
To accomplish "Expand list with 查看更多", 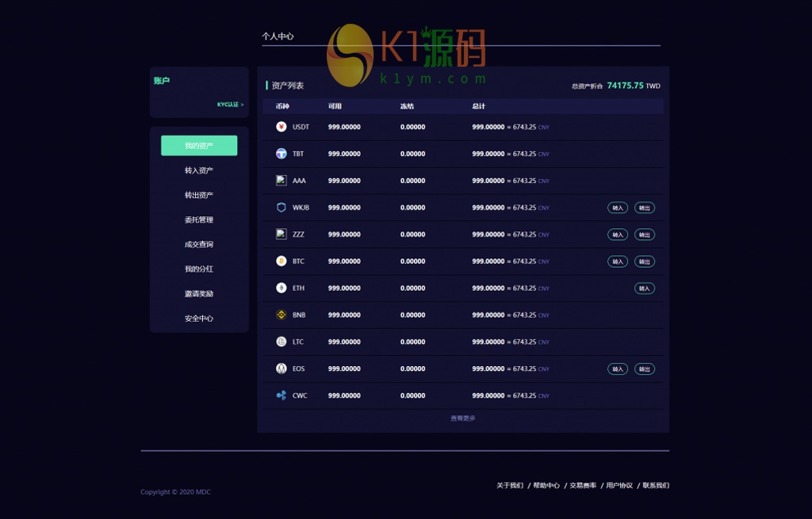I will (463, 418).
